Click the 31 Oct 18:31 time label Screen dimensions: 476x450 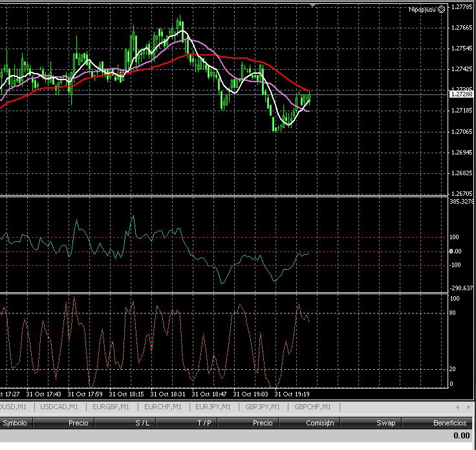(168, 393)
